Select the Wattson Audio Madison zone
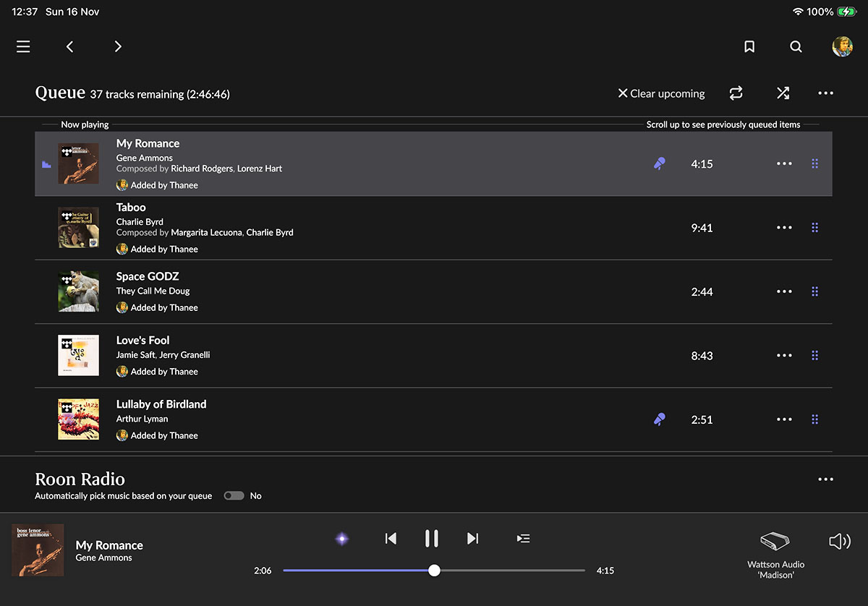The height and width of the screenshot is (606, 868). click(775, 555)
